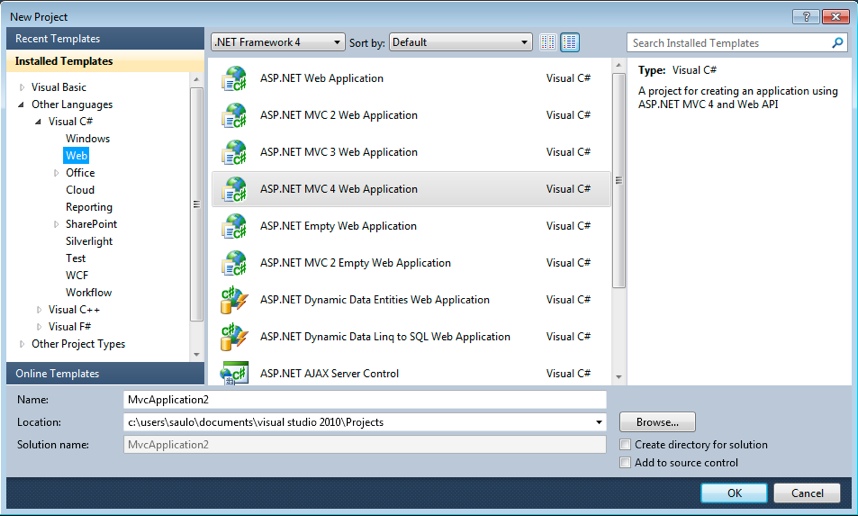858x516 pixels.
Task: Expand the Office node
Action: (56, 173)
